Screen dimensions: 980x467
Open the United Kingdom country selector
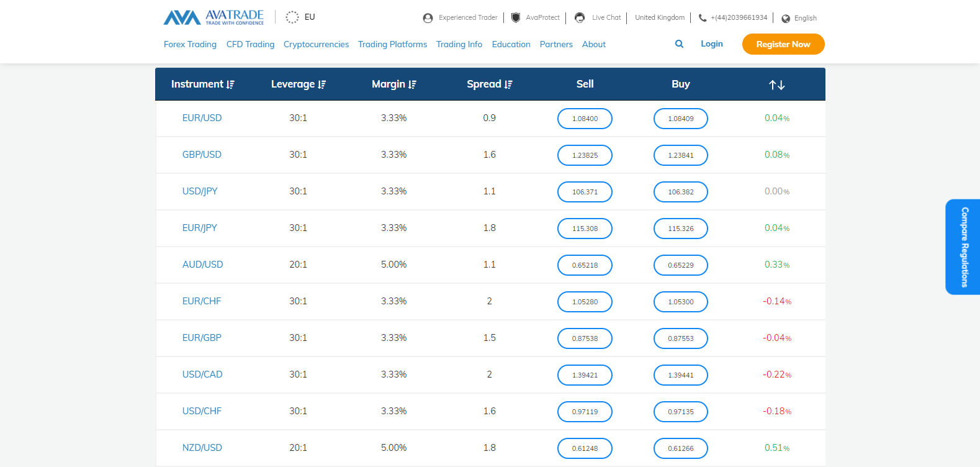(660, 17)
